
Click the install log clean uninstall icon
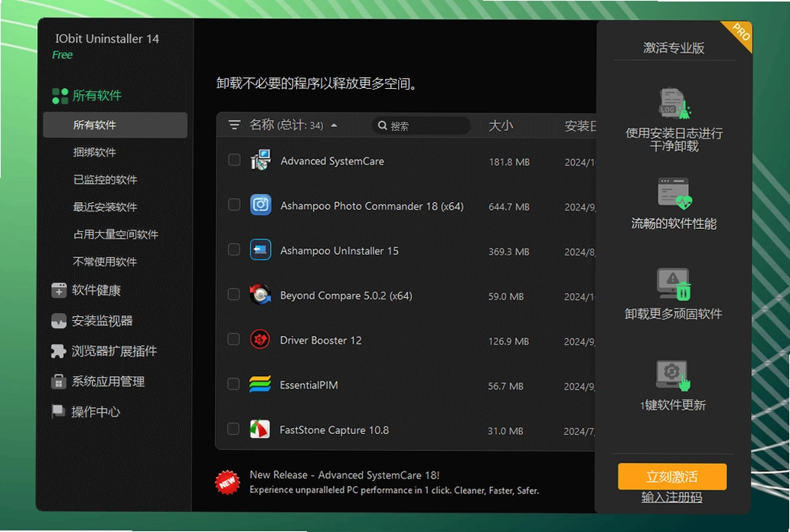tap(674, 103)
